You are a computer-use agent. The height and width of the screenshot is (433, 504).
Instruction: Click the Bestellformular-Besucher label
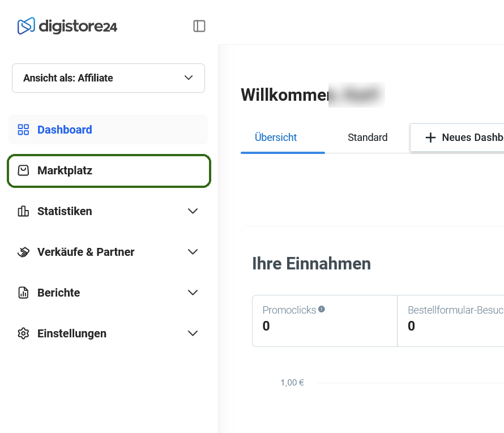(x=456, y=310)
